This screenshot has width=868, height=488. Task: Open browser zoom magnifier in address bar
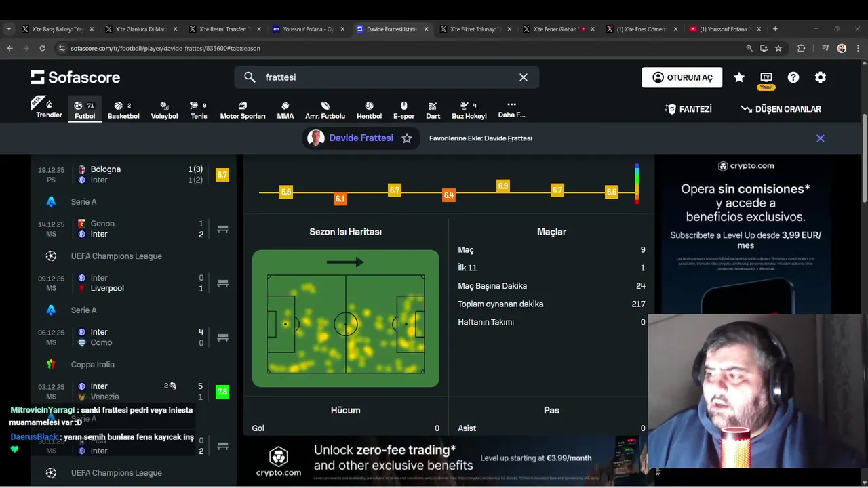click(x=749, y=48)
